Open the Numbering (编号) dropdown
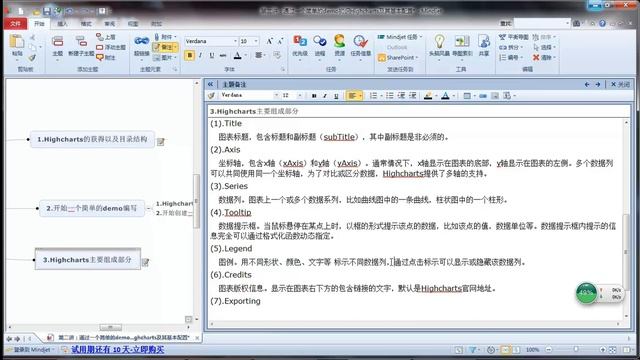 pyautogui.click(x=511, y=58)
